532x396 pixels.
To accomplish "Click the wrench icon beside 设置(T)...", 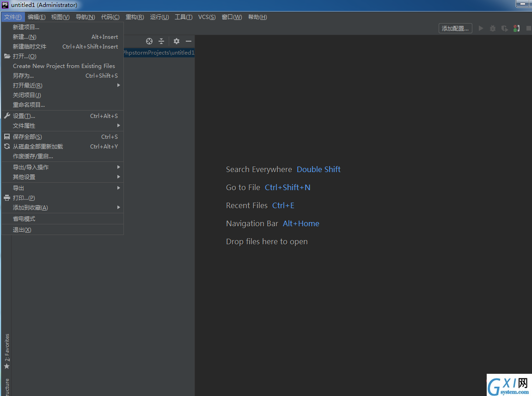I will 7,116.
